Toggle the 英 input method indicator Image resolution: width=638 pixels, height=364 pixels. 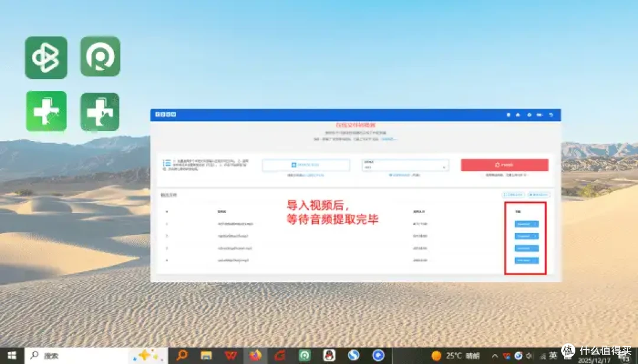552,356
